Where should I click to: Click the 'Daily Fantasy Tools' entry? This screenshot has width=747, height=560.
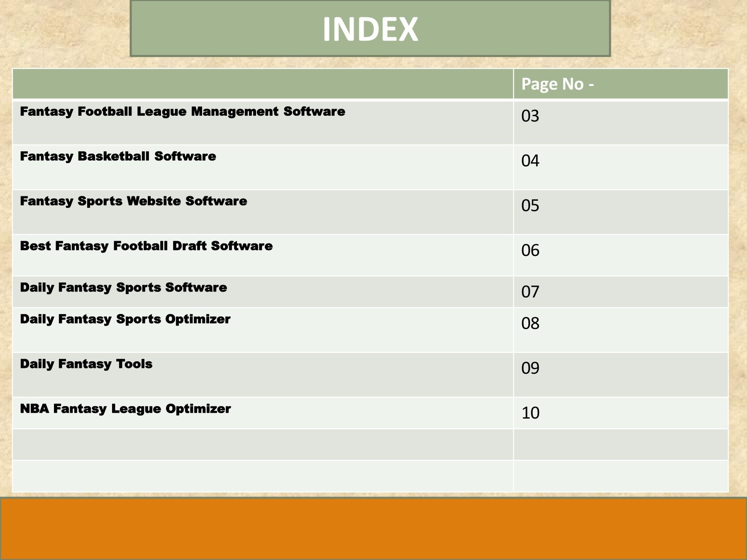pos(86,364)
